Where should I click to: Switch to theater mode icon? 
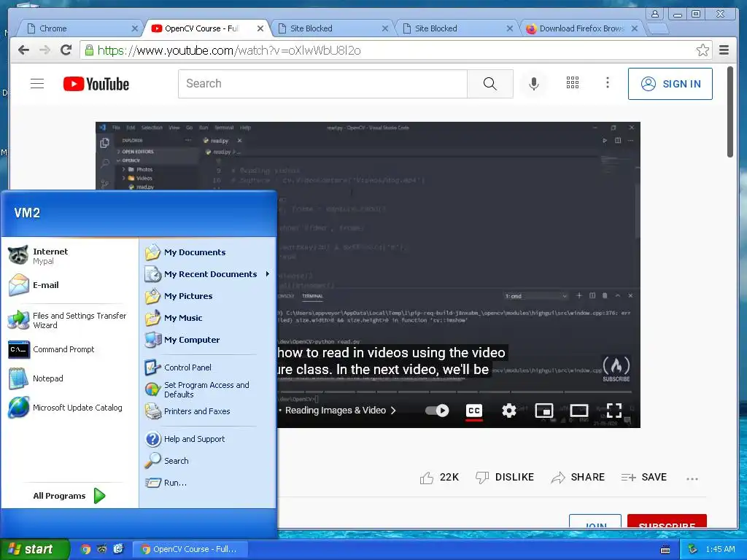[578, 410]
